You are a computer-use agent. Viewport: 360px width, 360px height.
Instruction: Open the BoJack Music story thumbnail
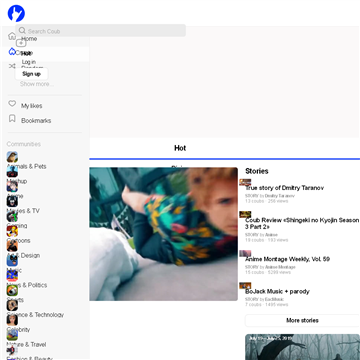[245, 286]
